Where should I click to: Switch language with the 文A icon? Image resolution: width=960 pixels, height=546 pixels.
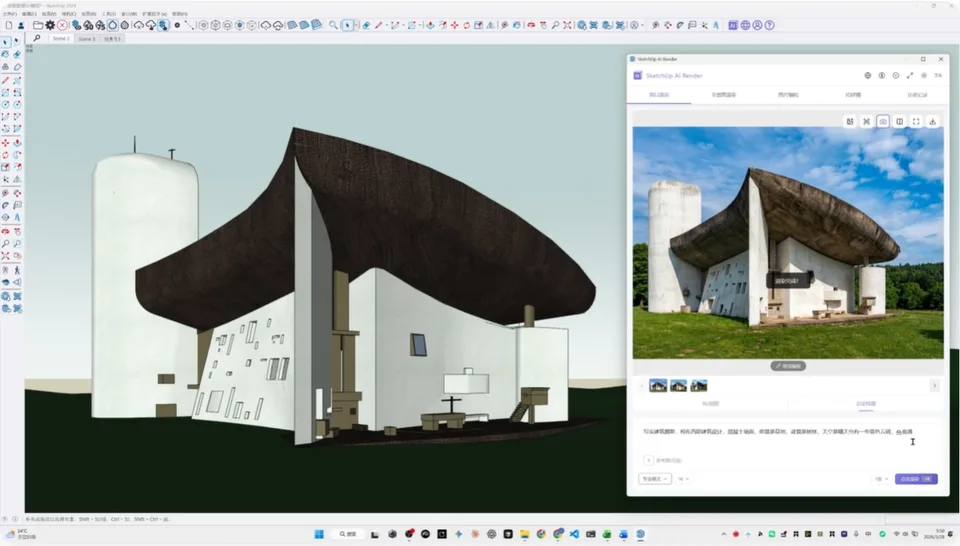click(x=938, y=75)
